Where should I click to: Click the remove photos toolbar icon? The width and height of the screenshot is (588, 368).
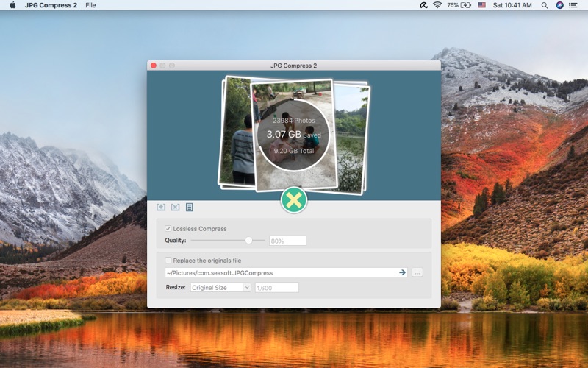point(175,207)
